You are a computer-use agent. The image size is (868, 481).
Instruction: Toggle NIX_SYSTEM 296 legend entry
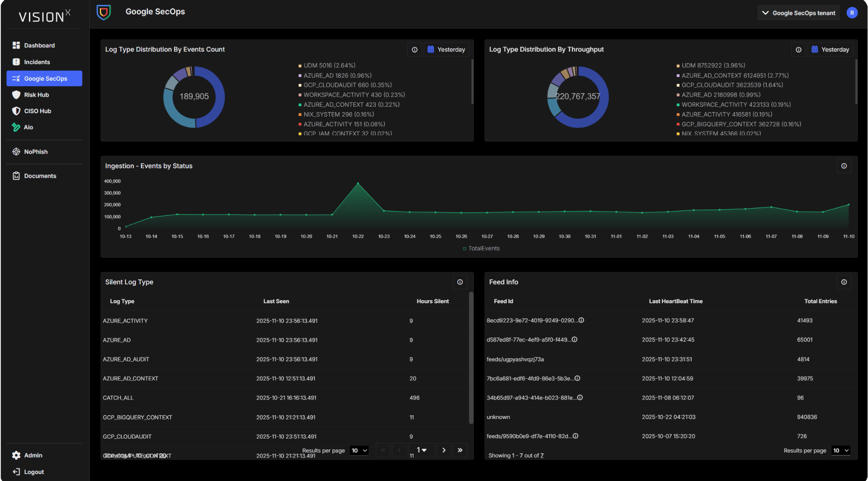(x=336, y=115)
